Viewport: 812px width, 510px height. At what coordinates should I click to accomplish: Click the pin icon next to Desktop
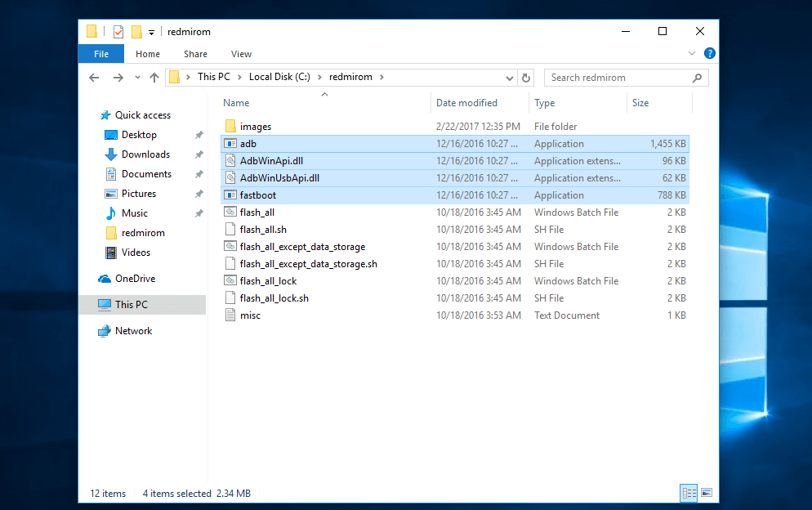click(199, 135)
